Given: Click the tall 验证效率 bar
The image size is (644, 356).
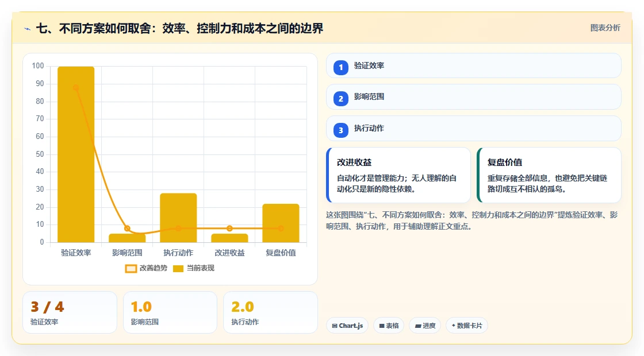Looking at the screenshot, I should tap(76, 154).
